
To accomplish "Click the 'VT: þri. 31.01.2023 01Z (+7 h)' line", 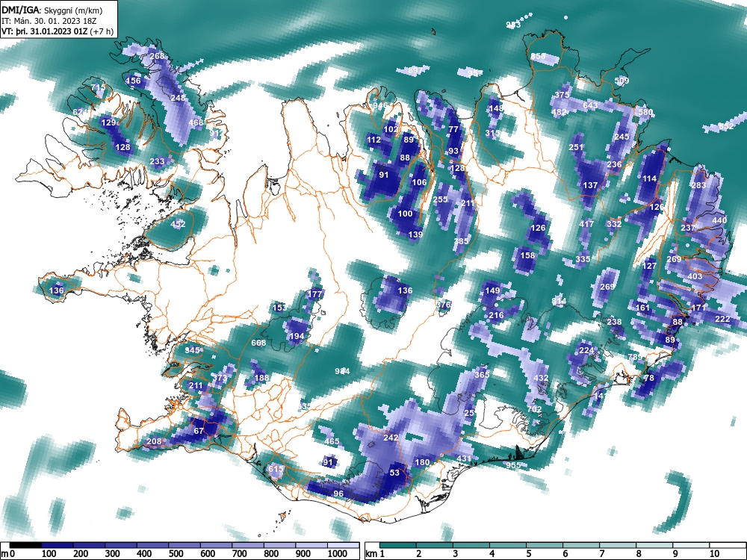I will click(x=58, y=31).
